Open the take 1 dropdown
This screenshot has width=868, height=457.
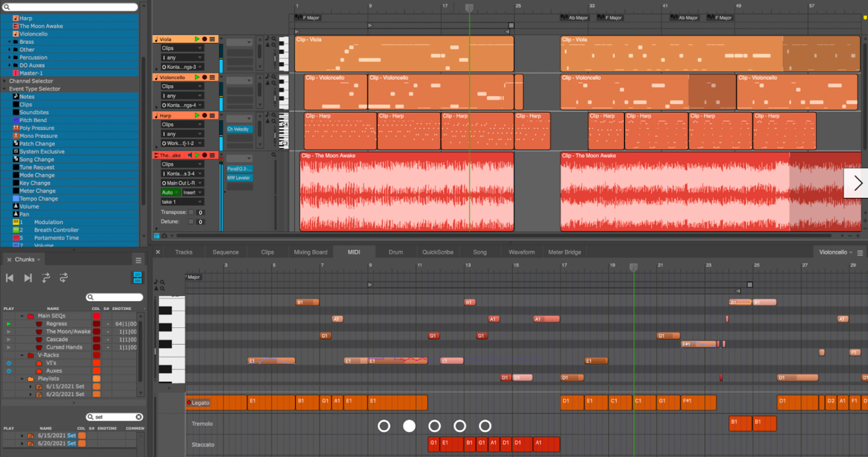click(182, 202)
